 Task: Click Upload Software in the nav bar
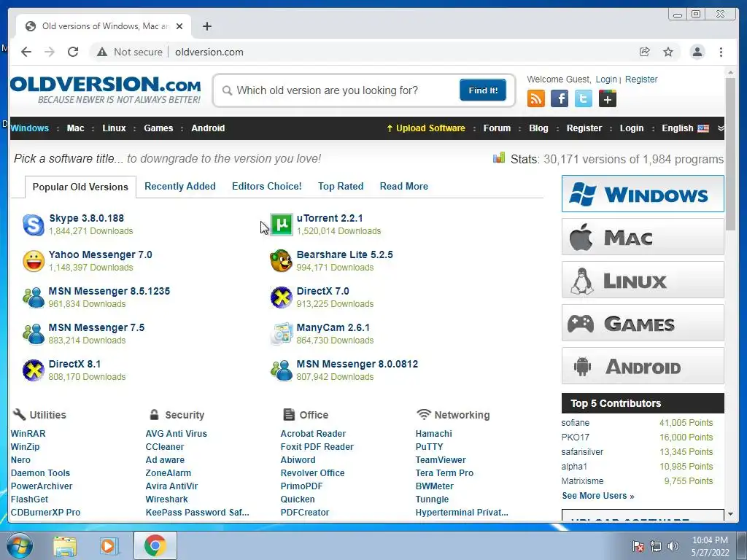426,128
